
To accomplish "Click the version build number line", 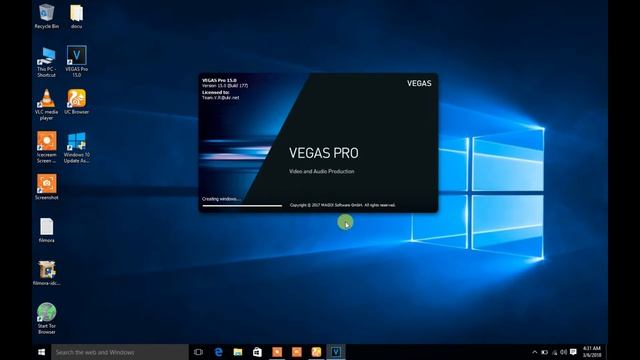I will coord(225,86).
